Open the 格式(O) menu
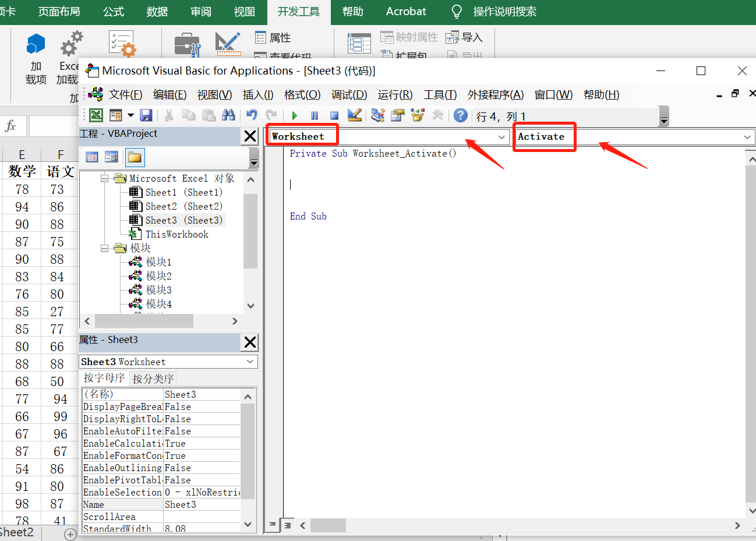756x541 pixels. [x=302, y=95]
